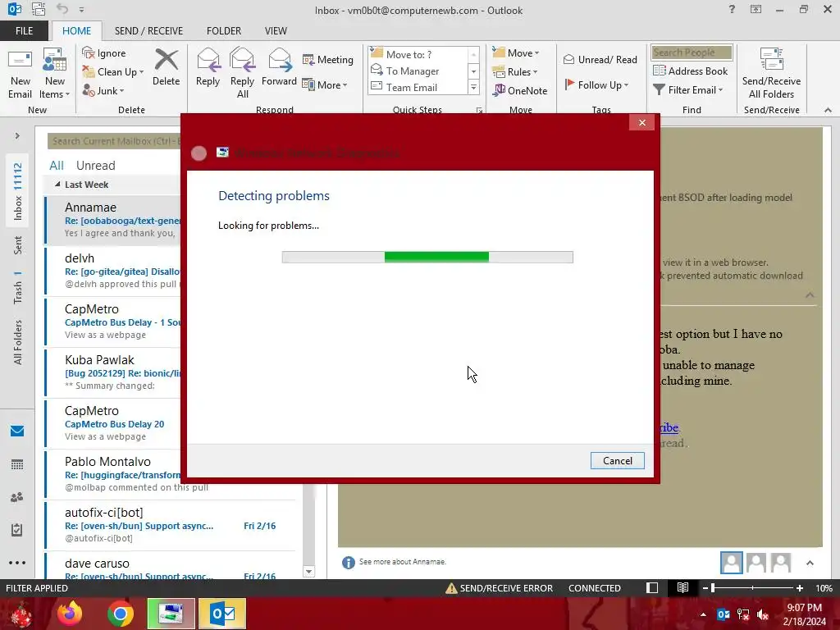Send message to OneNote
The height and width of the screenshot is (630, 840).
(520, 90)
